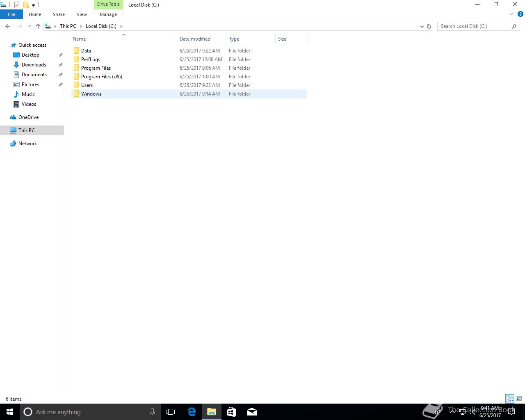Open Task View on the taskbar

click(171, 412)
